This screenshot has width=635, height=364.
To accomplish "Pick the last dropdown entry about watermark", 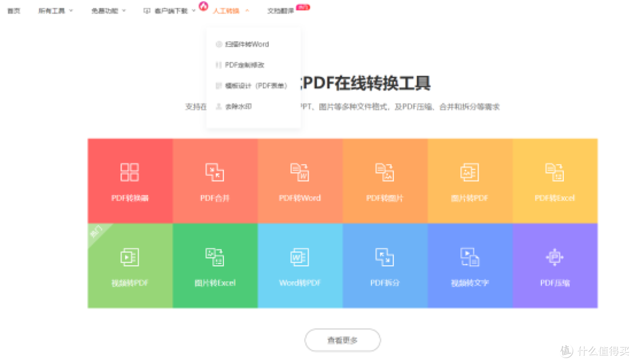I will 233,106.
